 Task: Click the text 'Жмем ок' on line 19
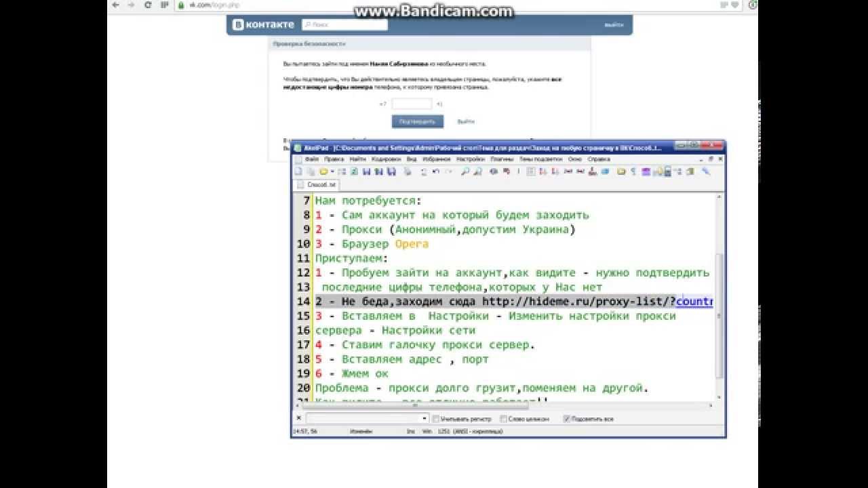365,373
